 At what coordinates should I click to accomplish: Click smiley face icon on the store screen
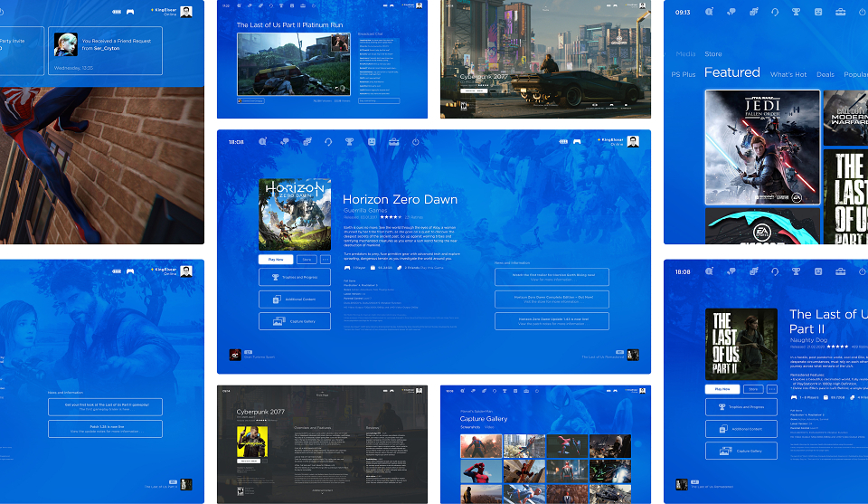(818, 12)
